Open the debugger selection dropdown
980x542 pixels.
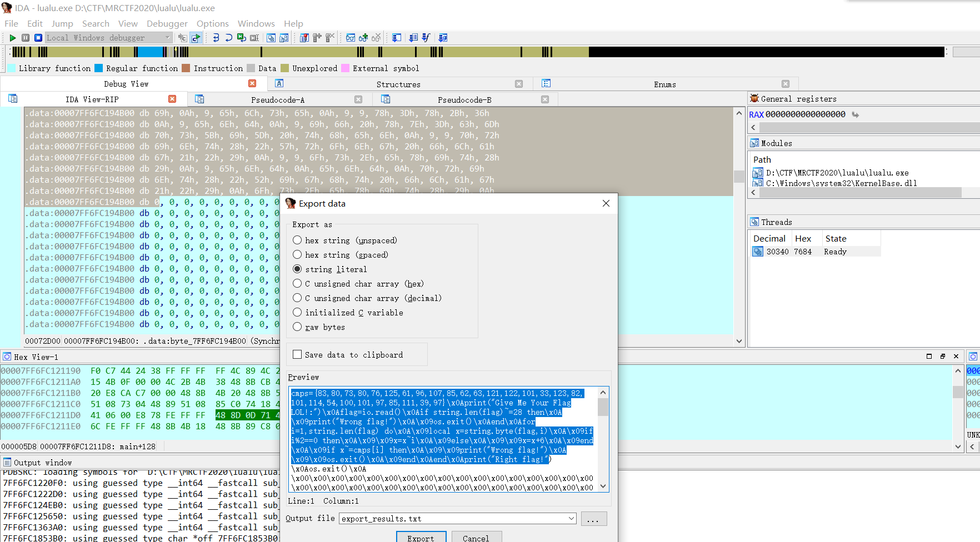click(167, 38)
